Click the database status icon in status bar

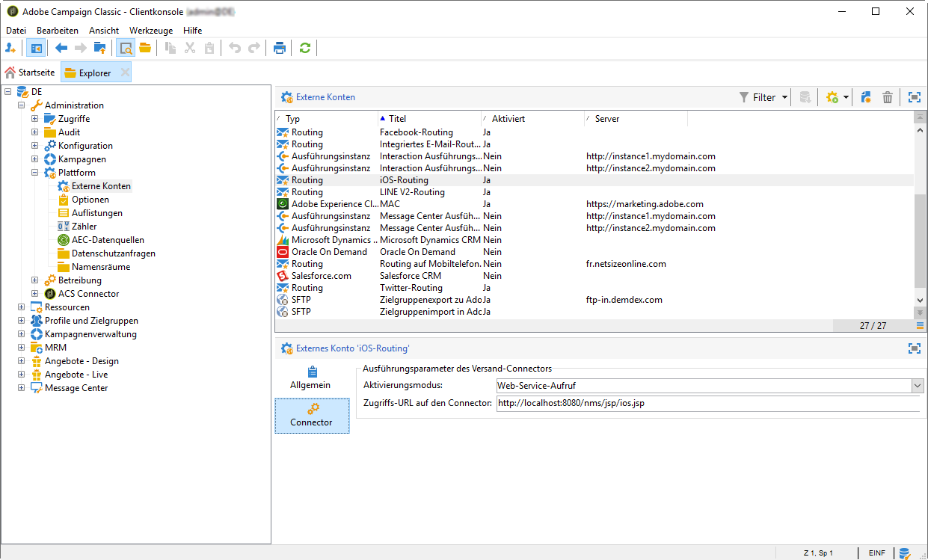904,553
